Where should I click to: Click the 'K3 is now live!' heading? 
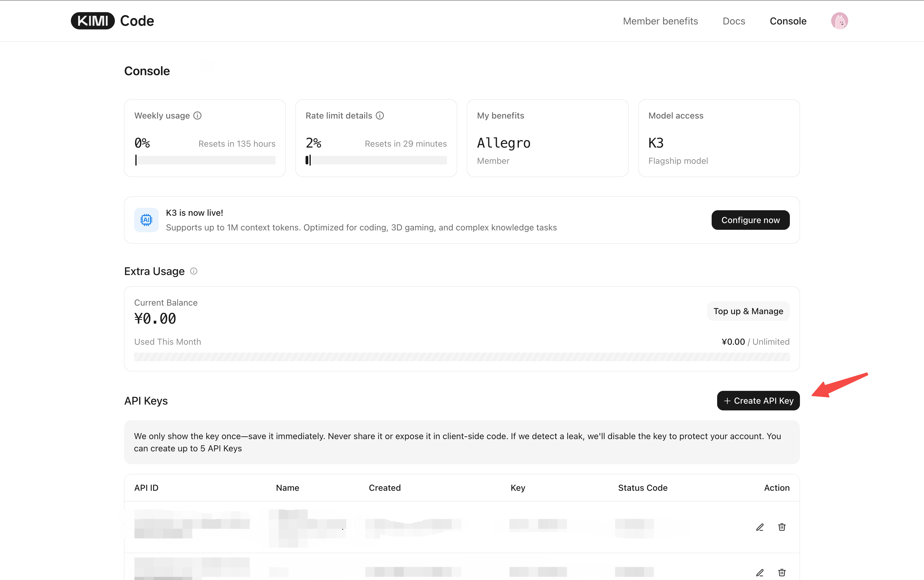coord(194,213)
